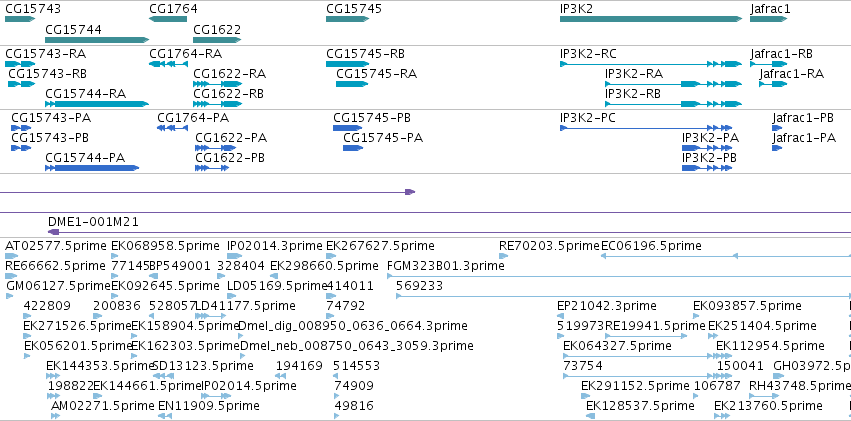Click the CG1622 gene feature

[x=217, y=40]
